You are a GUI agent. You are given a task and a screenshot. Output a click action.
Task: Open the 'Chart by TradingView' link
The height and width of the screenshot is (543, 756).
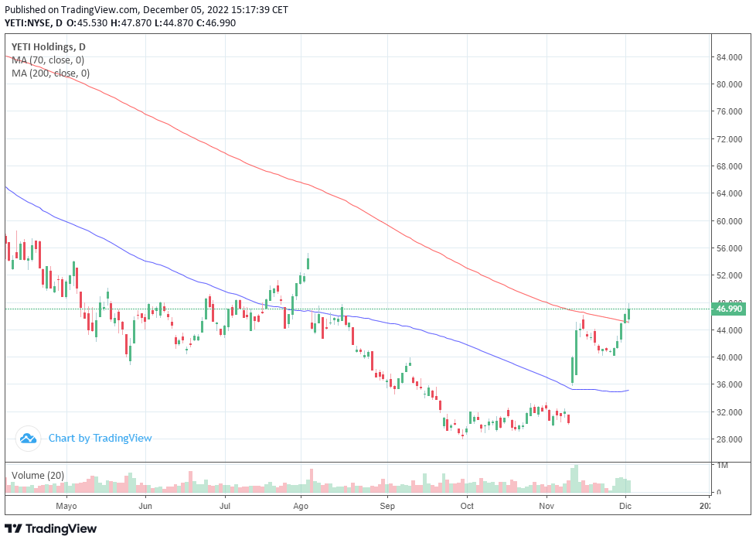[x=100, y=439]
